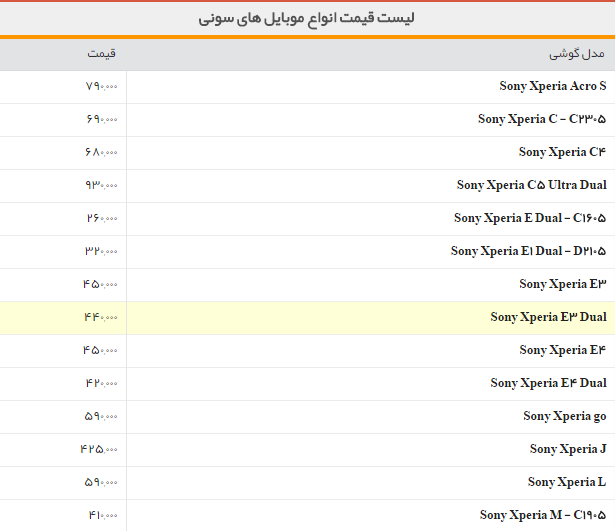Click the قیمت column header
This screenshot has height=531, width=615.
tap(101, 53)
